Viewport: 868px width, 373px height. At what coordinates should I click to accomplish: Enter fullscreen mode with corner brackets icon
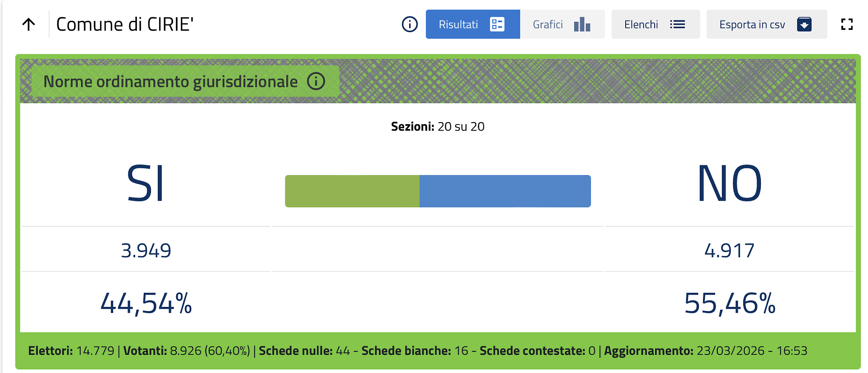point(847,24)
